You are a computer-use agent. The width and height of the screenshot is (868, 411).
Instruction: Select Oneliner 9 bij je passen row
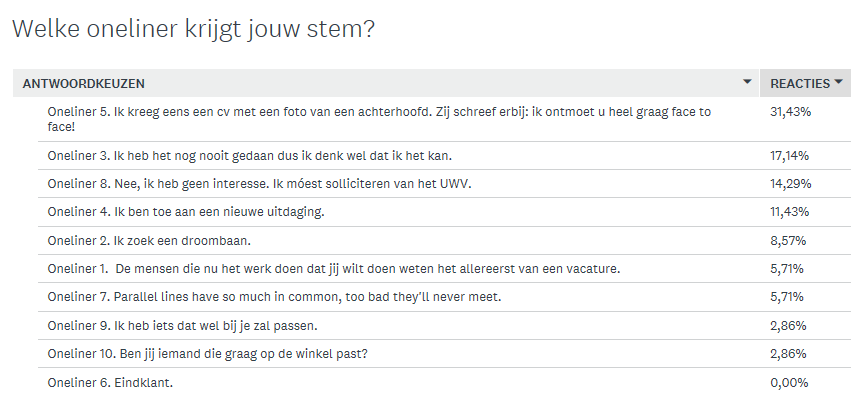[444, 326]
